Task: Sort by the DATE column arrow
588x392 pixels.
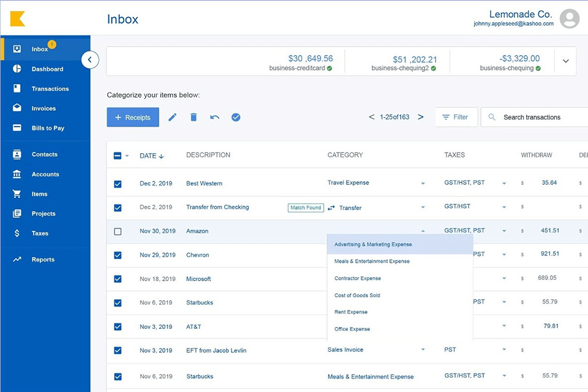Action: pyautogui.click(x=161, y=156)
